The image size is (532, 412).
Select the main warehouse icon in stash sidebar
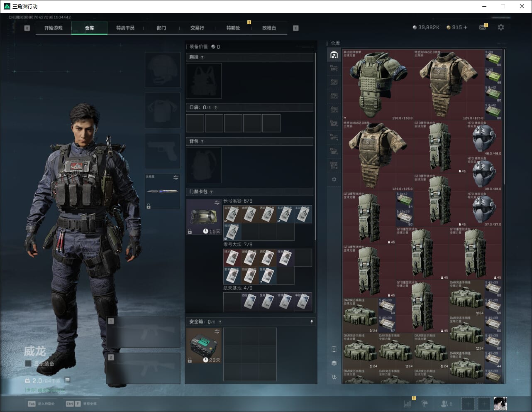point(334,55)
